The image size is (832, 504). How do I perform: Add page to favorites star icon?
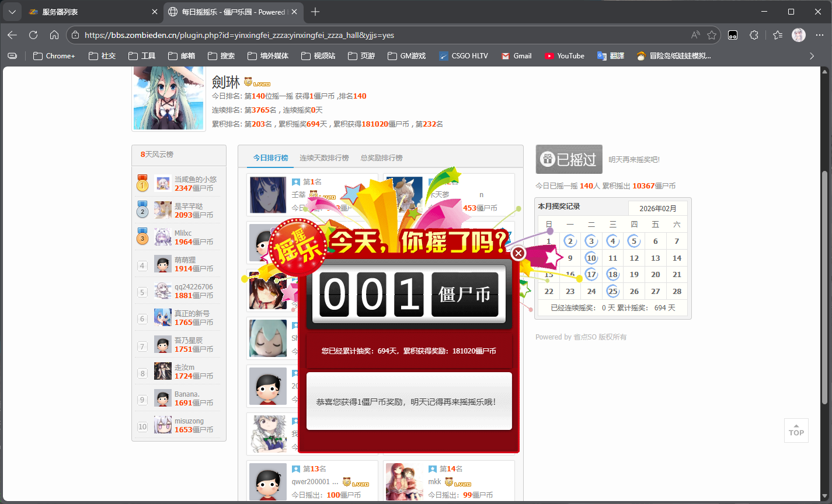click(x=712, y=35)
